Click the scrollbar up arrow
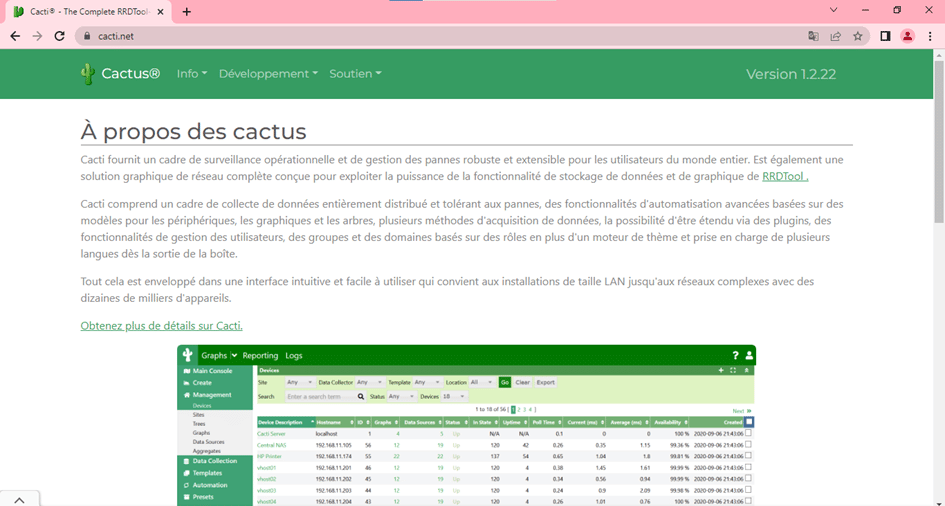945x506 pixels. [939, 55]
